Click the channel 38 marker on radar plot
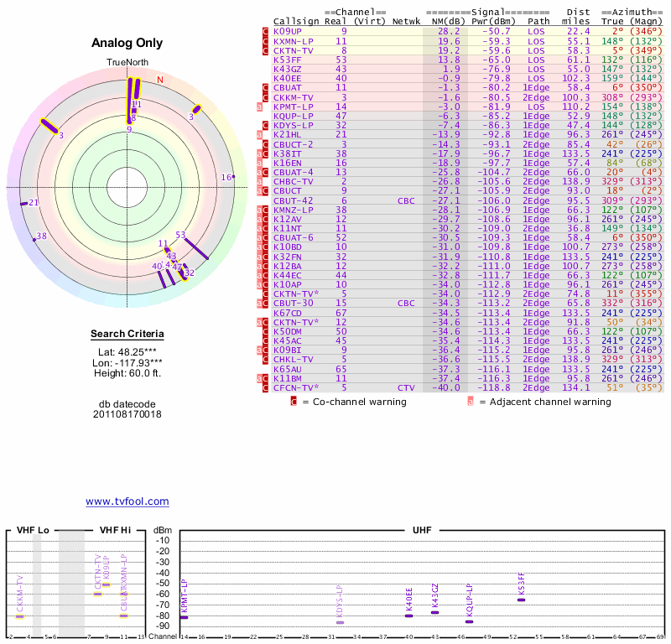671x644 pixels. pos(34,239)
